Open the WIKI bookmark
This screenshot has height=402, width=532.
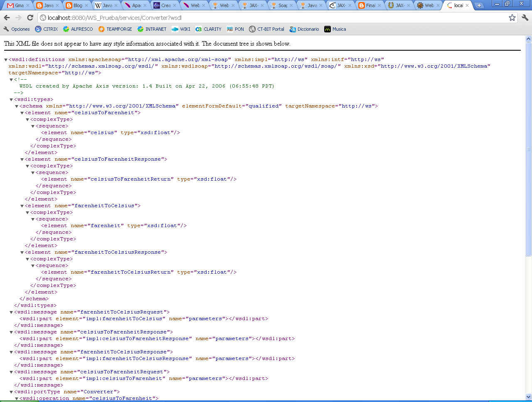(181, 29)
